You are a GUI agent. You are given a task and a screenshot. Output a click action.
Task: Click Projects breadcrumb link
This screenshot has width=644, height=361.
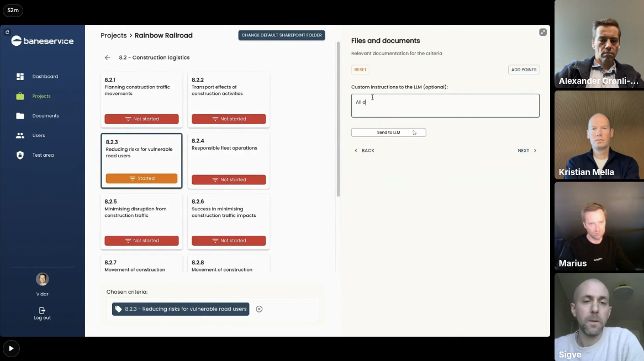(114, 35)
